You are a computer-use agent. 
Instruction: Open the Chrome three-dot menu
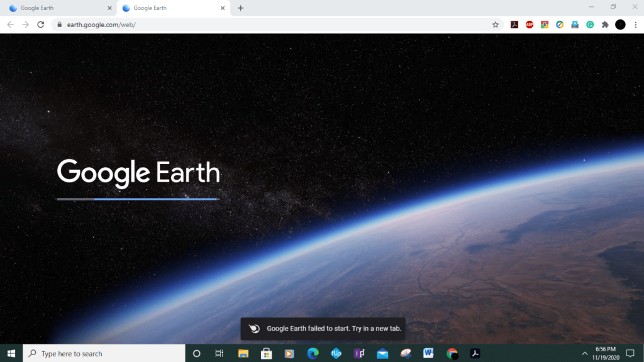click(635, 25)
